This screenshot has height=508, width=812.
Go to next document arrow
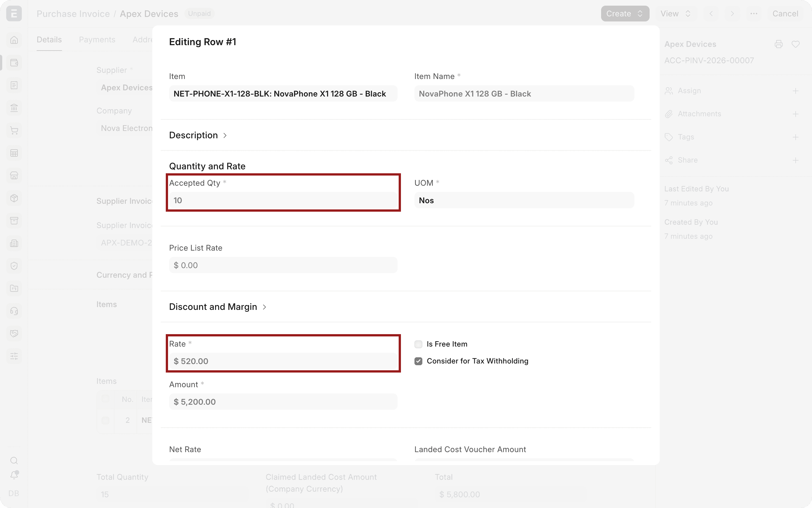click(x=732, y=14)
